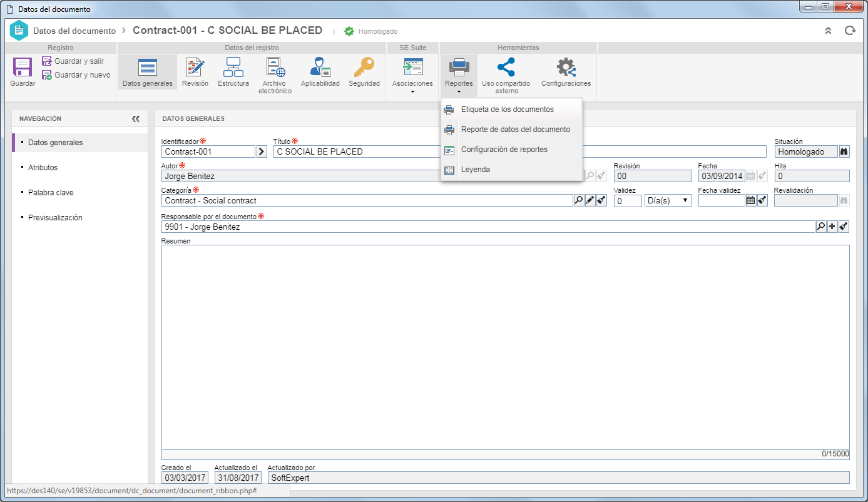Click the Guardar floppy disk icon
The width and height of the screenshot is (868, 502).
pyautogui.click(x=23, y=67)
